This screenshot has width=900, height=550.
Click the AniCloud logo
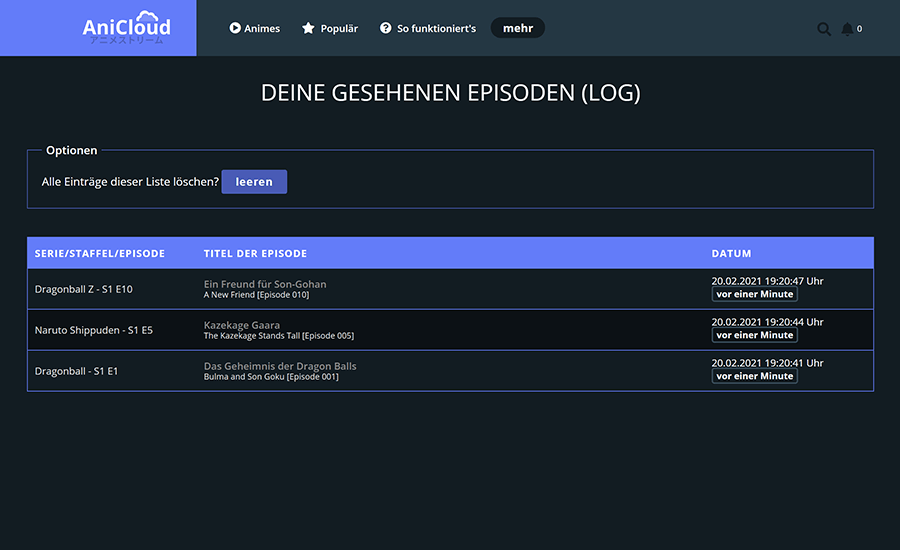[x=126, y=27]
